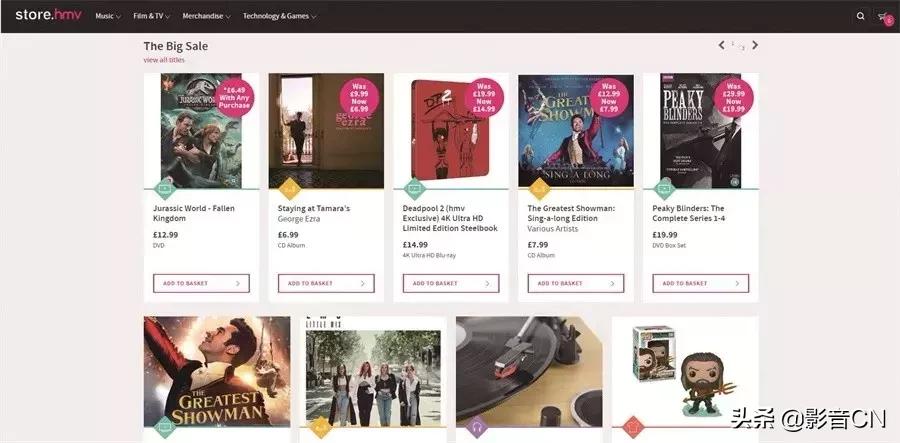Expand the Film & TV dropdown menu
Screen dimensions: 900x443
(152, 16)
